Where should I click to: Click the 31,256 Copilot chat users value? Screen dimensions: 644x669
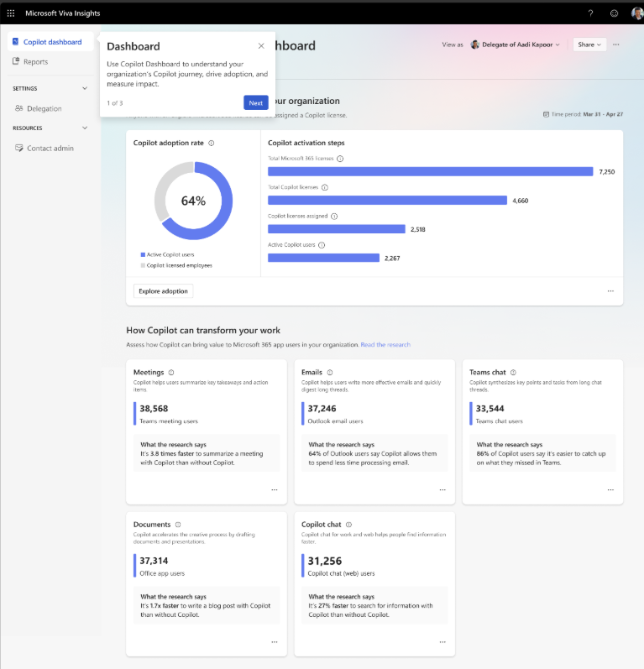pos(325,561)
